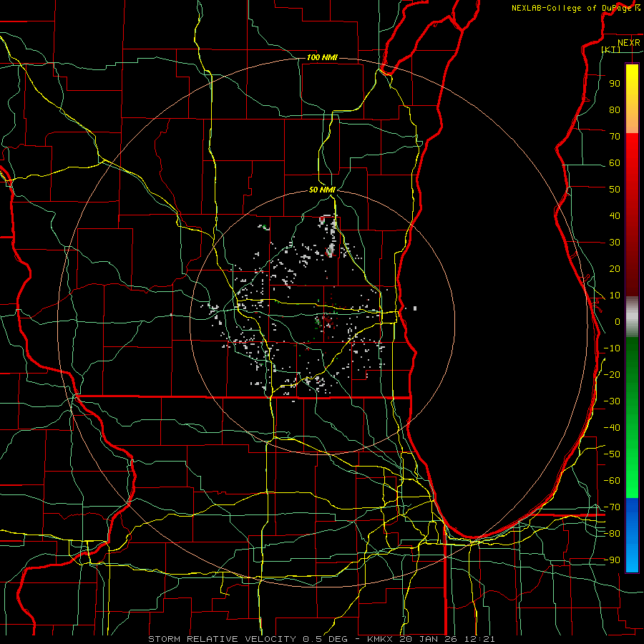Click the -10 value on velocity scale
The height and width of the screenshot is (644, 644).
tap(612, 348)
